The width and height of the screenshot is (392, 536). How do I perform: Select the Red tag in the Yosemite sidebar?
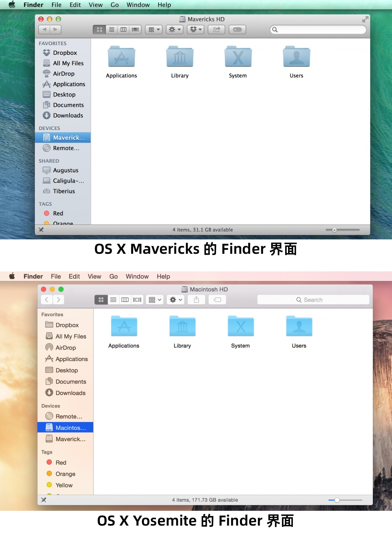60,462
